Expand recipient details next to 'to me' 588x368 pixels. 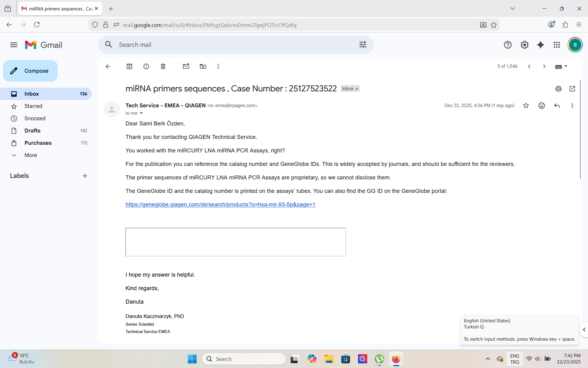point(141,113)
